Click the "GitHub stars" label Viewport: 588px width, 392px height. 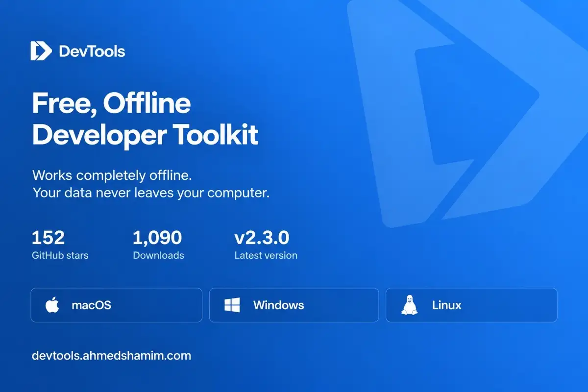(x=60, y=255)
